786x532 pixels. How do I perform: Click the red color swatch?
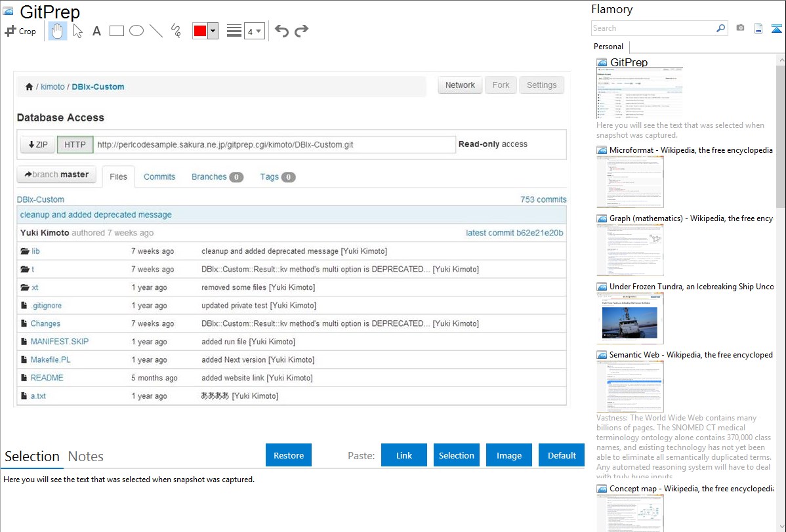point(200,31)
